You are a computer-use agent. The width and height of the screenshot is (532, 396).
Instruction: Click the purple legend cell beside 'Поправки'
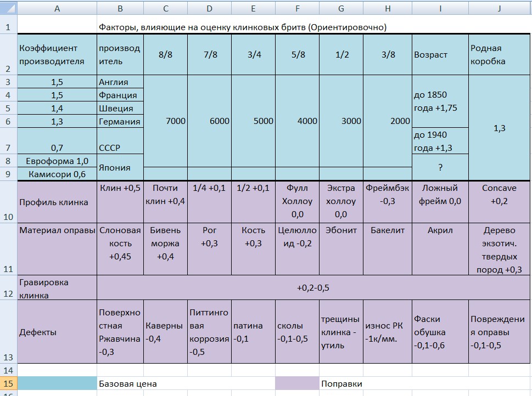tap(297, 383)
